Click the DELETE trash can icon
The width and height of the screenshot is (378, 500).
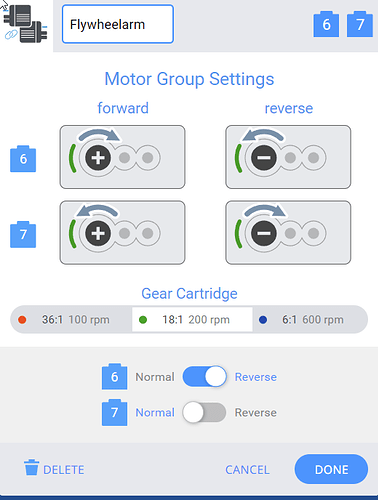pos(31,467)
